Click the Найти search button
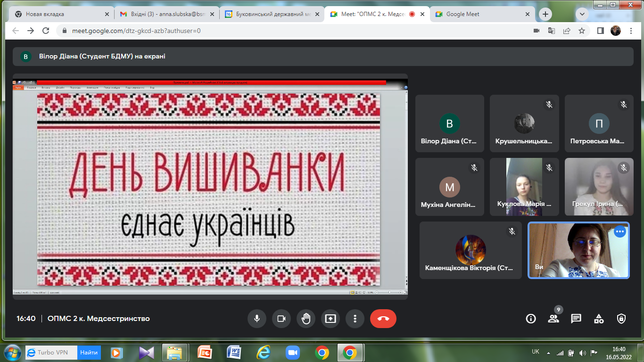The image size is (644, 362). click(89, 352)
